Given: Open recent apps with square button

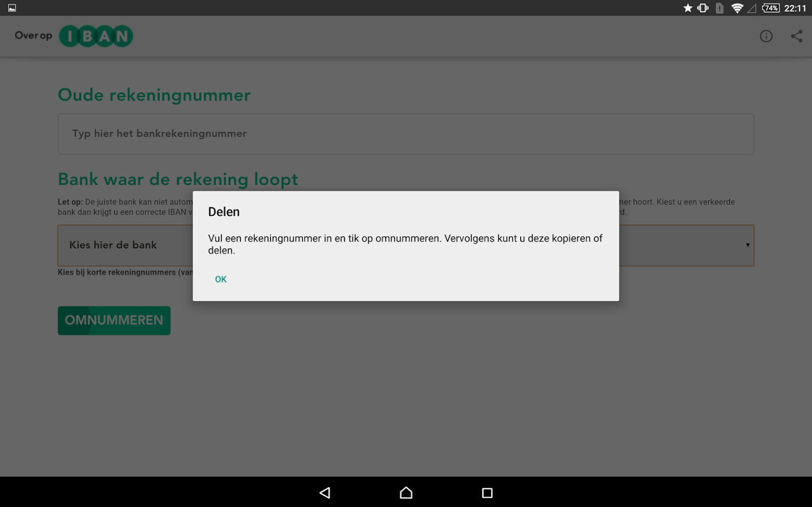Looking at the screenshot, I should pos(487,493).
